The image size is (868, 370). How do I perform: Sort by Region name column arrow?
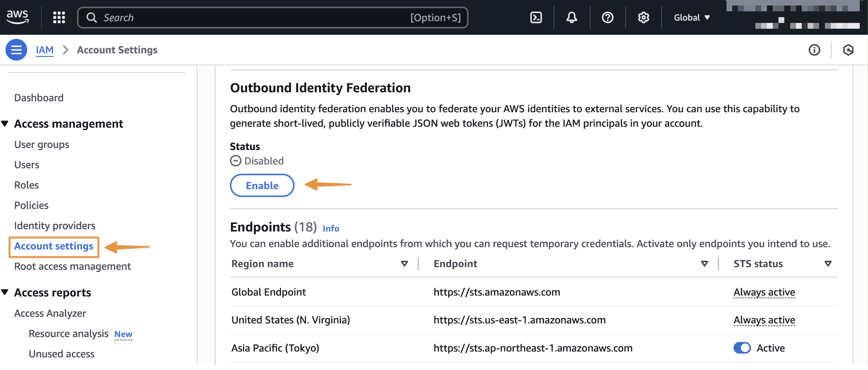(404, 264)
